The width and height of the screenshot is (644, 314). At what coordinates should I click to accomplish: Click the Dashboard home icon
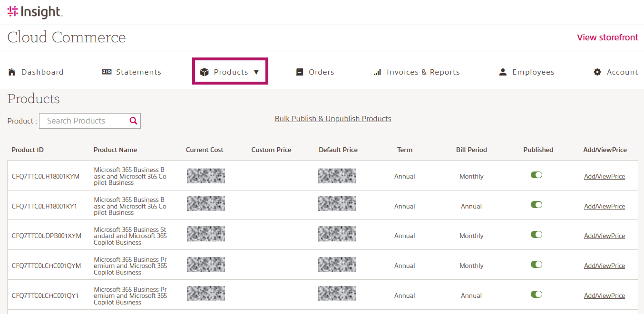click(12, 72)
